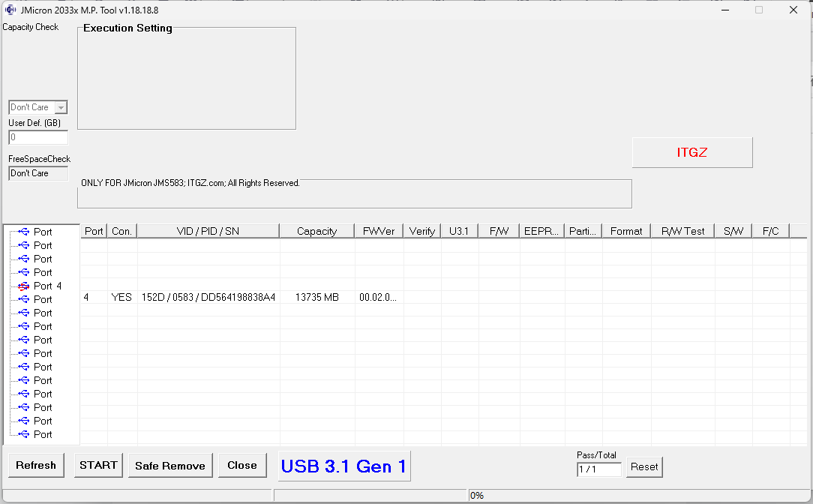Click the Con. column header
The image size is (813, 504).
[121, 231]
